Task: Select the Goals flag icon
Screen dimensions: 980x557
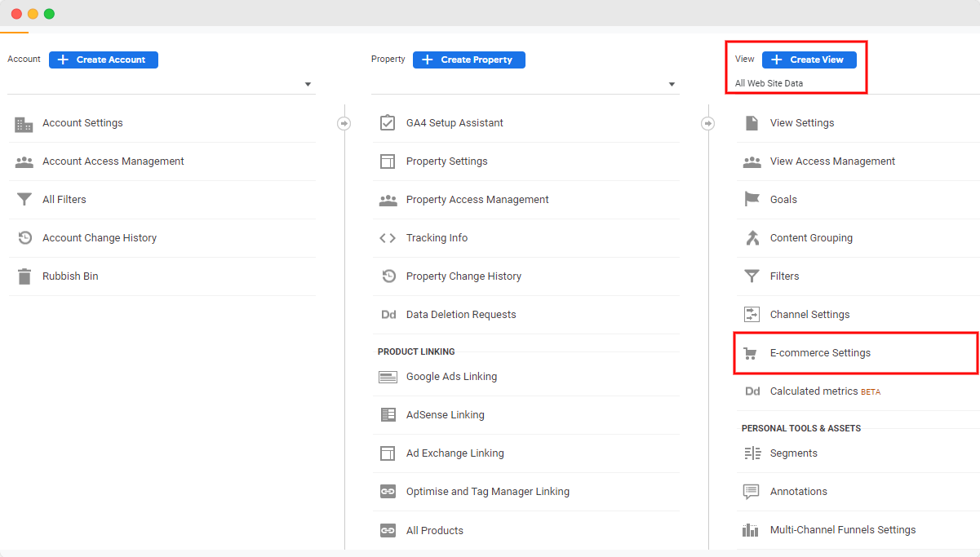Action: [x=751, y=199]
